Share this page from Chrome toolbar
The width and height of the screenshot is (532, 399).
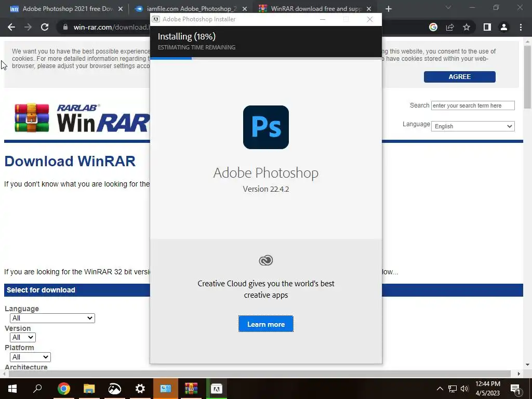(x=450, y=27)
